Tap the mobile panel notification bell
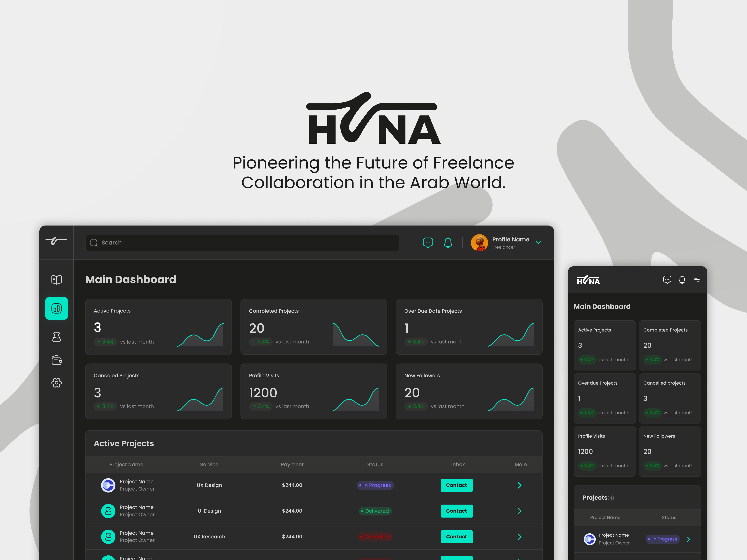The image size is (747, 560). 682,279
